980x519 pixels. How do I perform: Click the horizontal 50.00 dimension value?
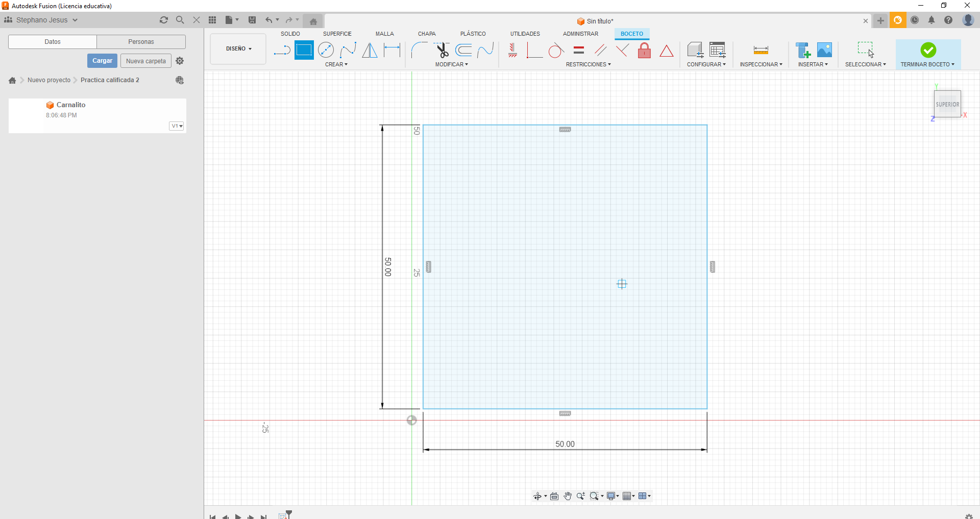(565, 444)
